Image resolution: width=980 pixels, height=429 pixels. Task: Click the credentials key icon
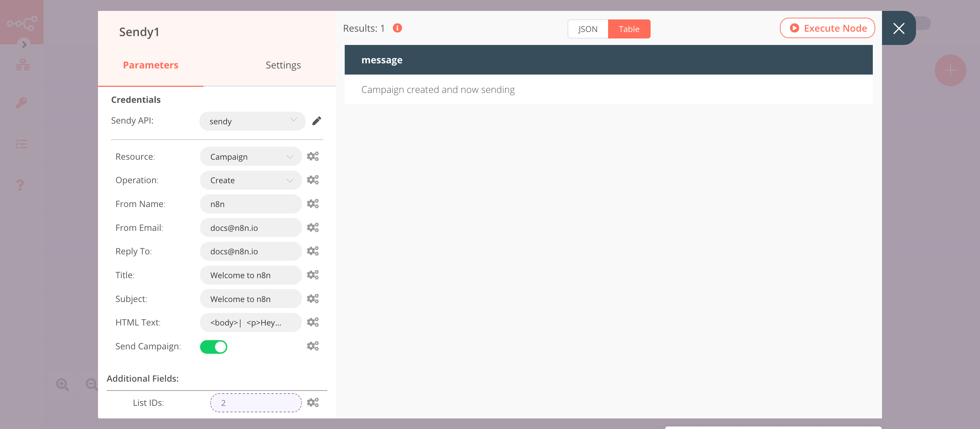tap(22, 102)
